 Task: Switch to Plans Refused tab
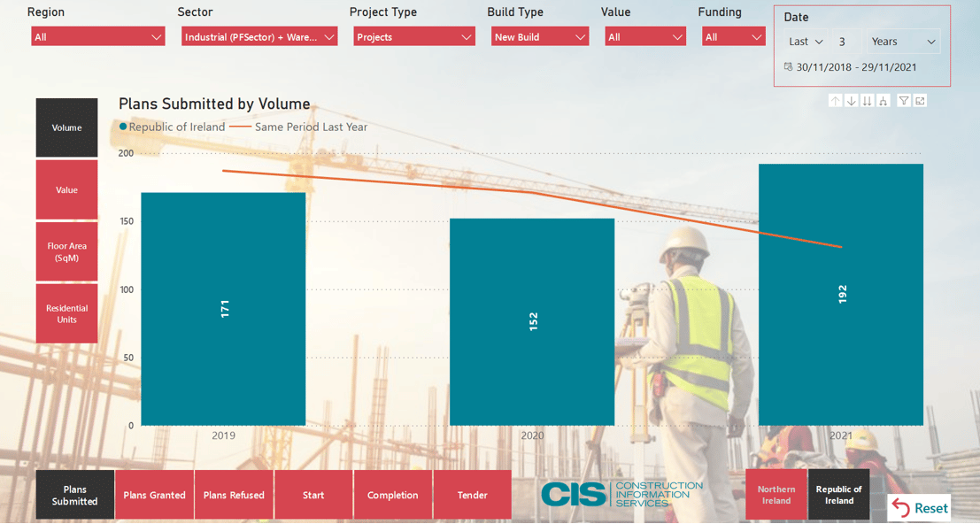click(234, 495)
